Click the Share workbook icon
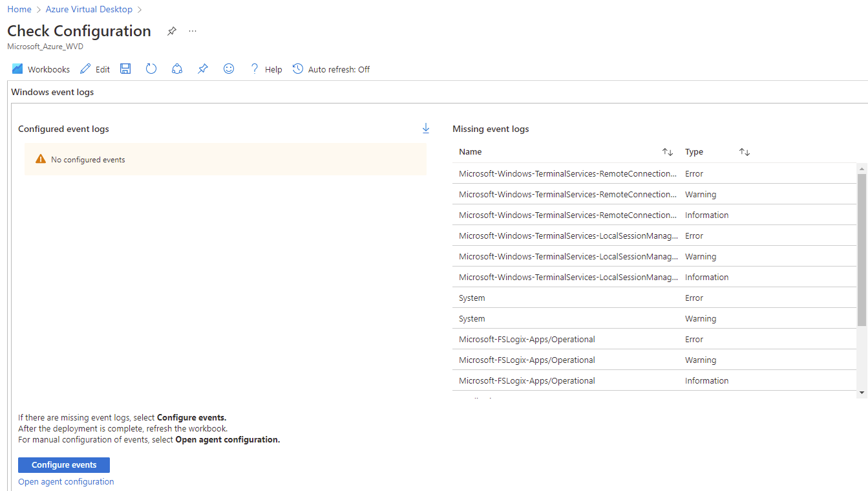 [177, 69]
